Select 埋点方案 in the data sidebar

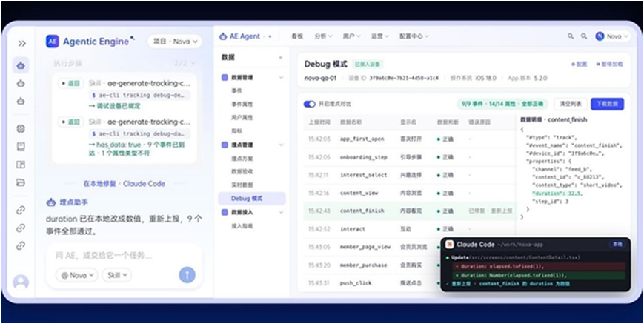[242, 158]
